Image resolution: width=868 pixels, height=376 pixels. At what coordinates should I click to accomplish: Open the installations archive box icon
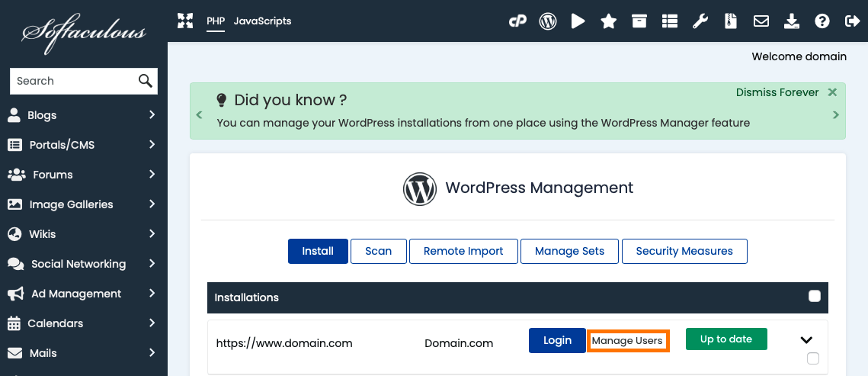(x=639, y=21)
